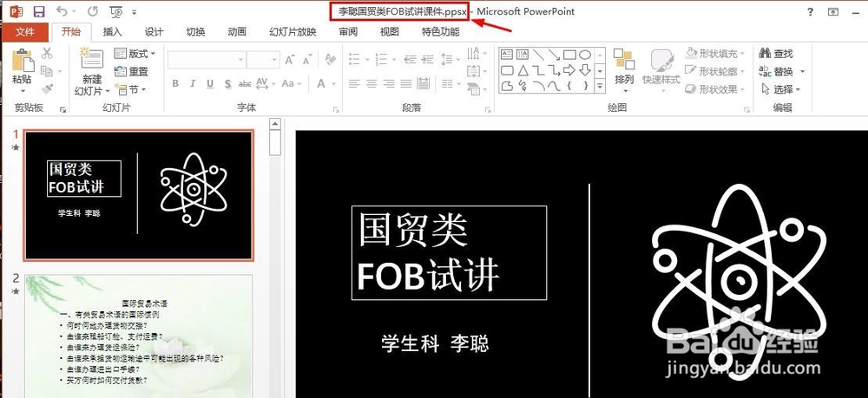868x398 pixels.
Task: Select the oval shape in gallery
Action: (585, 54)
